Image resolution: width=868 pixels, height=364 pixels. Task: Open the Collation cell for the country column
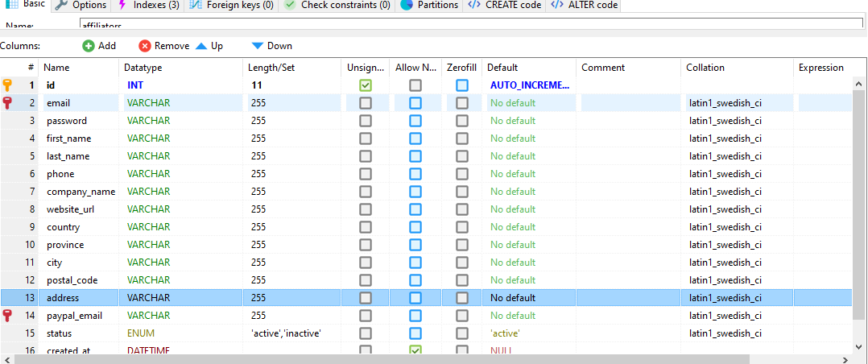point(737,227)
